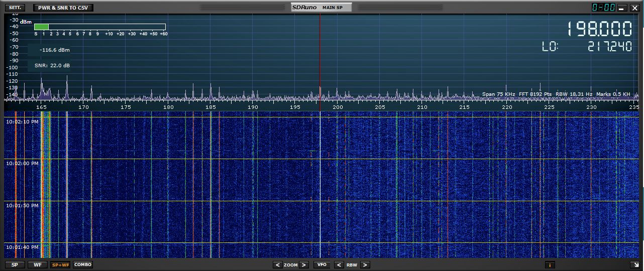Click the 170 mark on the frequency scale
The height and width of the screenshot is (271, 644).
coord(84,107)
